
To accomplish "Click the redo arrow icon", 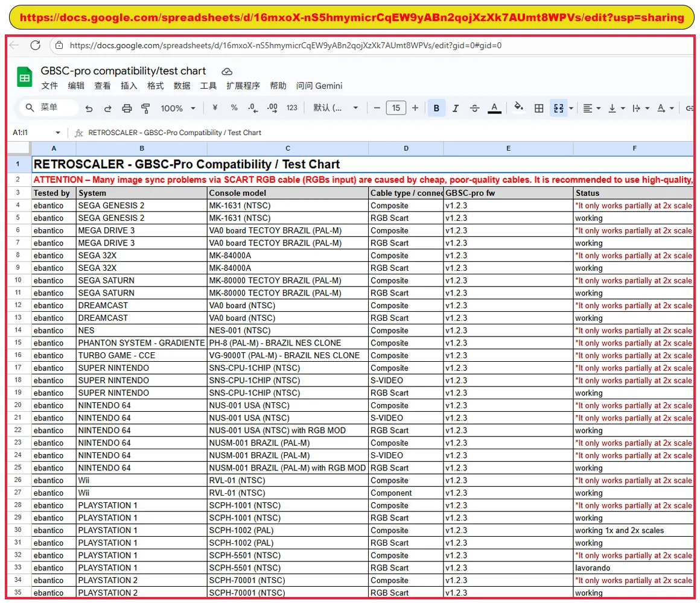I will point(107,108).
